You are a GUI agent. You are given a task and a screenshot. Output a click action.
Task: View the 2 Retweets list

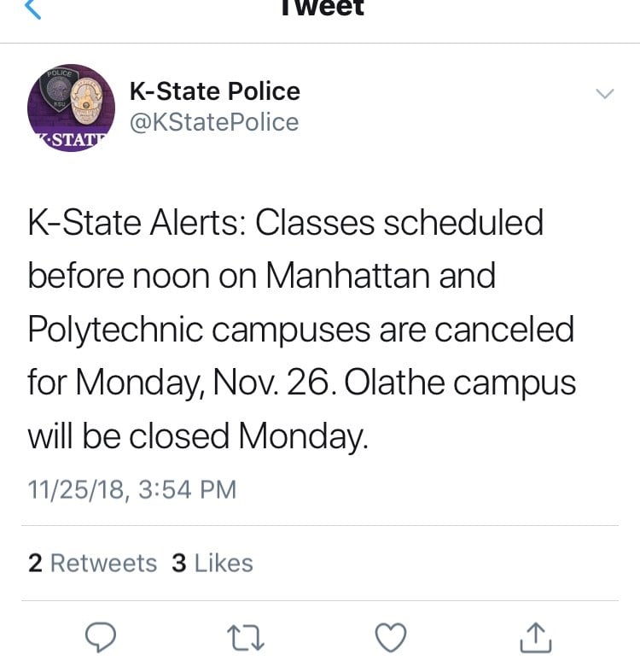tap(92, 563)
